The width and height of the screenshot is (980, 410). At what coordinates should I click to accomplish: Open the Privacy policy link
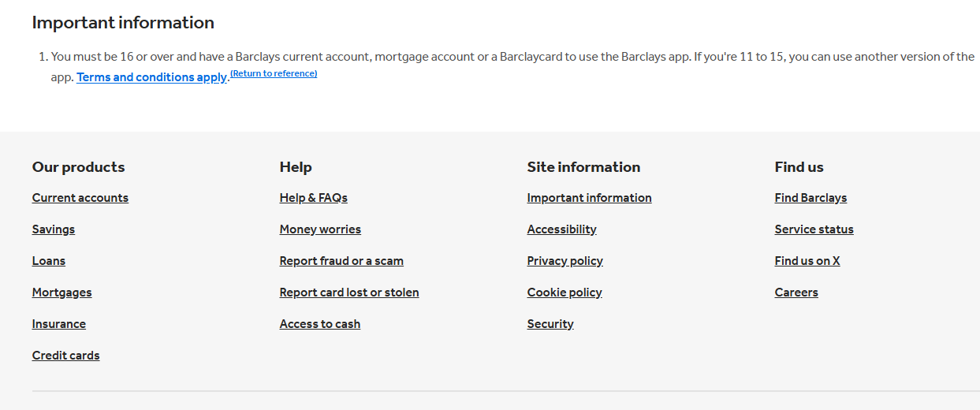[565, 261]
